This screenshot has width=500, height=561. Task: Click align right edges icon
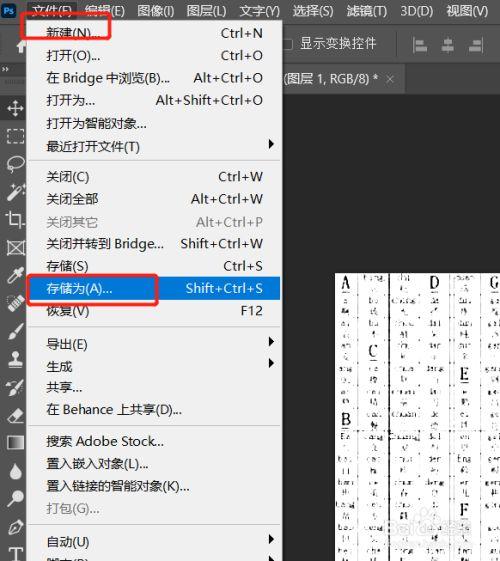476,45
